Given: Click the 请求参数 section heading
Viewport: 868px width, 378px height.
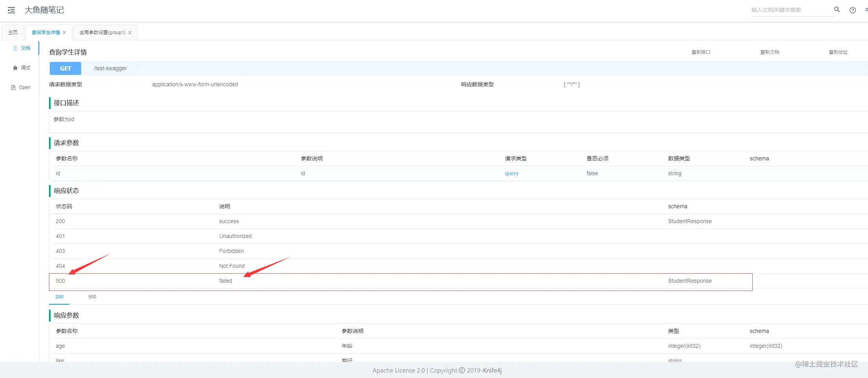Looking at the screenshot, I should (x=66, y=143).
